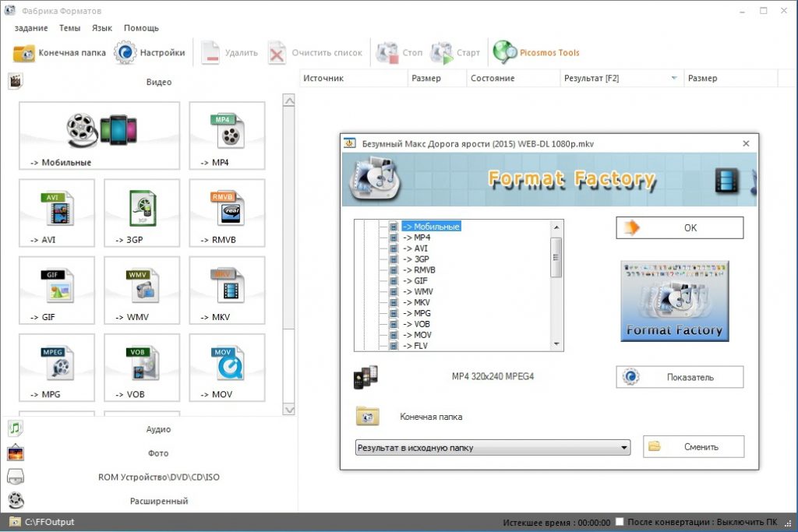Select -> GIF in the format tree
The height and width of the screenshot is (532, 798).
click(x=415, y=280)
